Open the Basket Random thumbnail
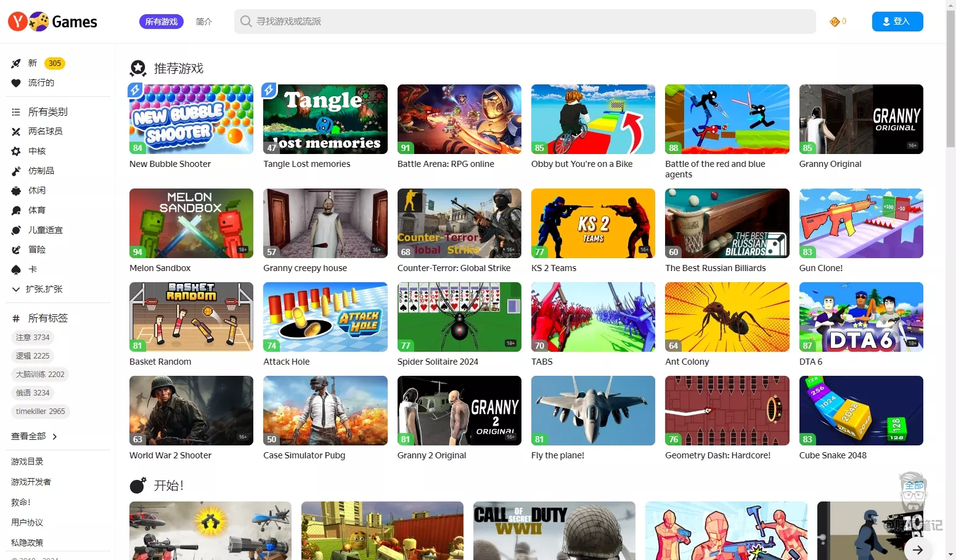956x560 pixels. 191,317
